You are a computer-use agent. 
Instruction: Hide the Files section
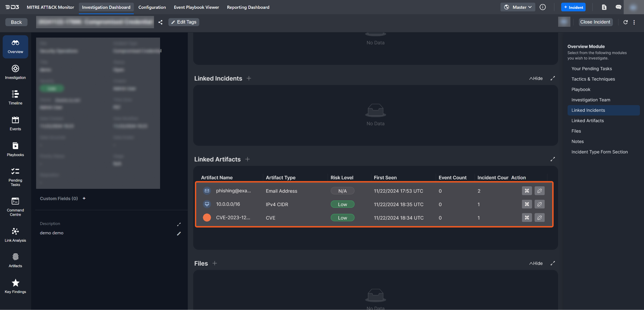pyautogui.click(x=536, y=263)
